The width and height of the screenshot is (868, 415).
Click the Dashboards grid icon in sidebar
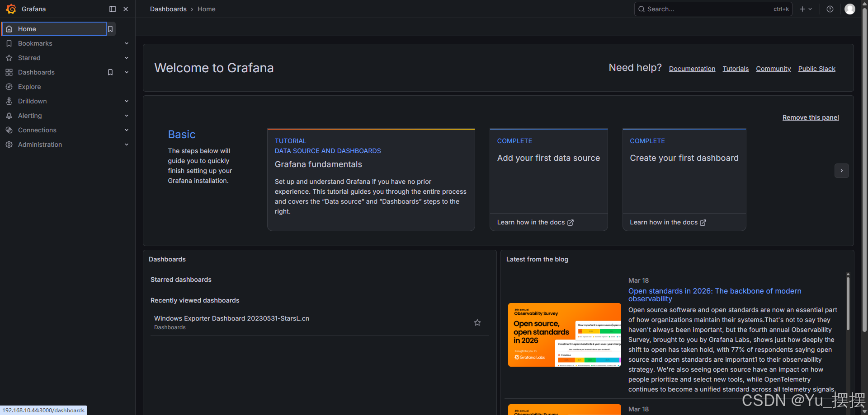9,72
